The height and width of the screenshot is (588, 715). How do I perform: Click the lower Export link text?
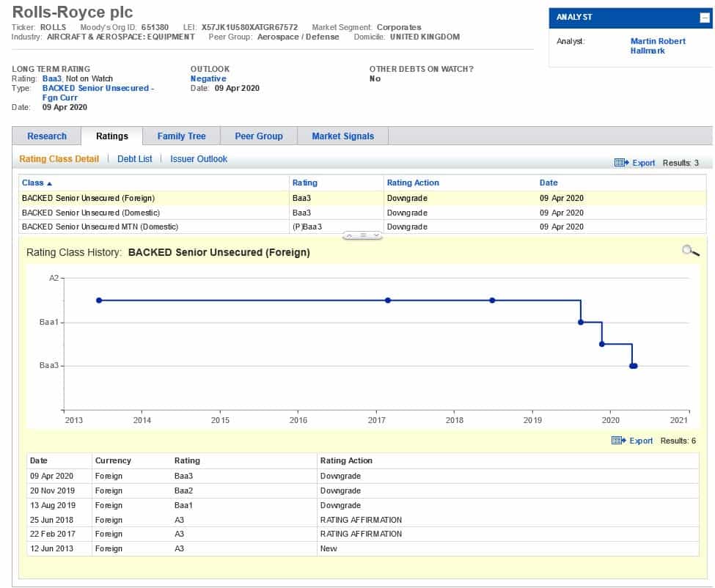click(x=641, y=441)
